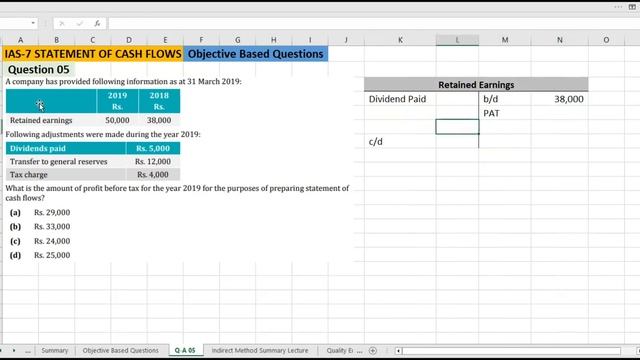Viewport: 640px width, 360px height.
Task: Click the ribbon display options icon at top right
Action: (x=632, y=7)
